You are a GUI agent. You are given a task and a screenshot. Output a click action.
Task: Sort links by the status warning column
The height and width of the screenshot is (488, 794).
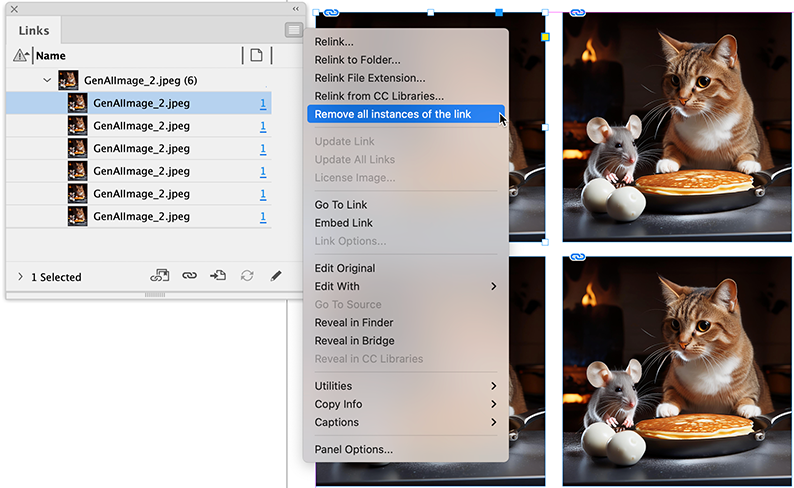(21, 55)
